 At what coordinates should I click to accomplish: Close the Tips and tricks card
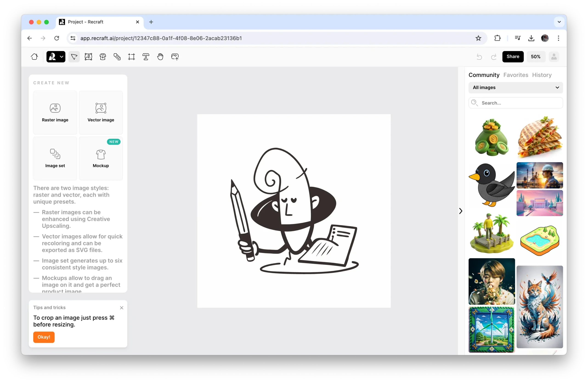[x=122, y=308]
